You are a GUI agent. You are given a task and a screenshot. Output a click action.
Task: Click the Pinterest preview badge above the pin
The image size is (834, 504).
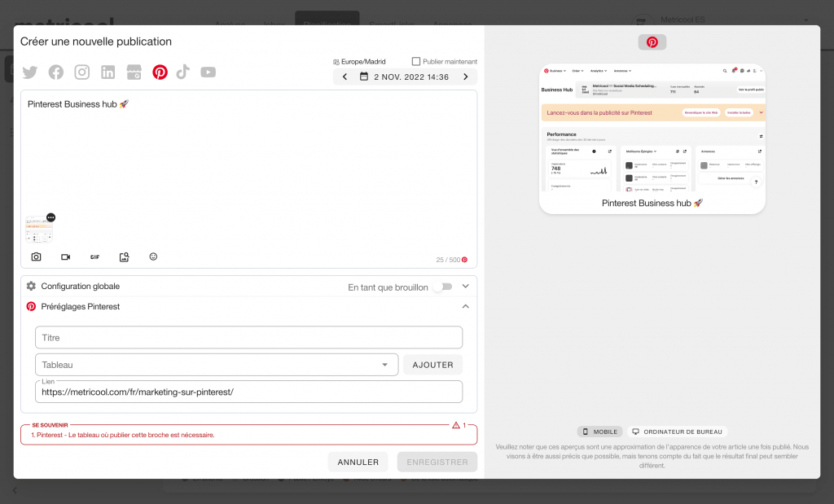click(x=652, y=42)
